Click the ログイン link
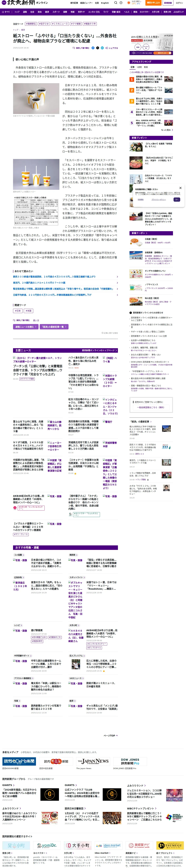Viewport: 186px width, 868px height. [179, 3]
